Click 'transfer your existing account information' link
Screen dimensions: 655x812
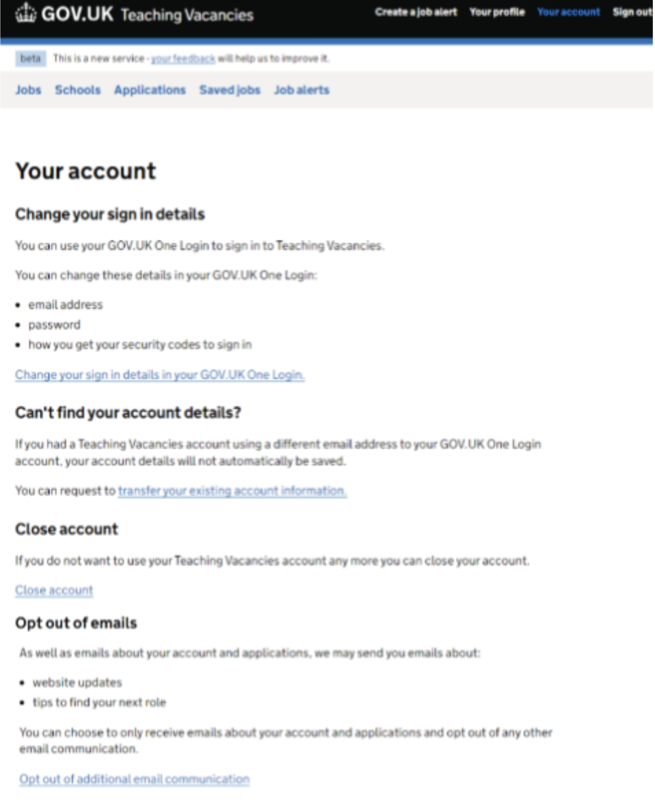tap(232, 491)
